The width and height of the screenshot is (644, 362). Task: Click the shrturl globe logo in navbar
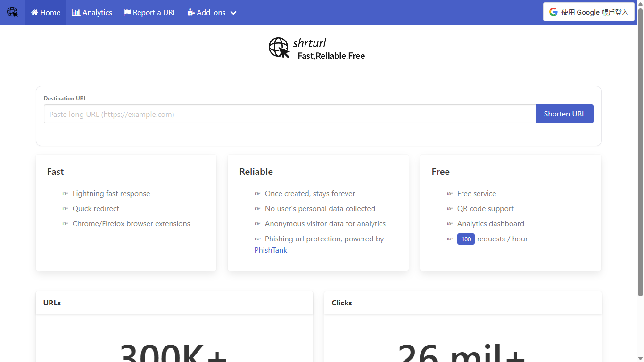13,12
